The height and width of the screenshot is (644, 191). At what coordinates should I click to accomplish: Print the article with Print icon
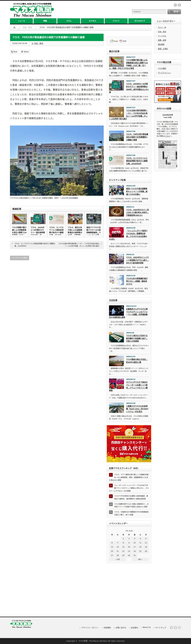point(114,41)
